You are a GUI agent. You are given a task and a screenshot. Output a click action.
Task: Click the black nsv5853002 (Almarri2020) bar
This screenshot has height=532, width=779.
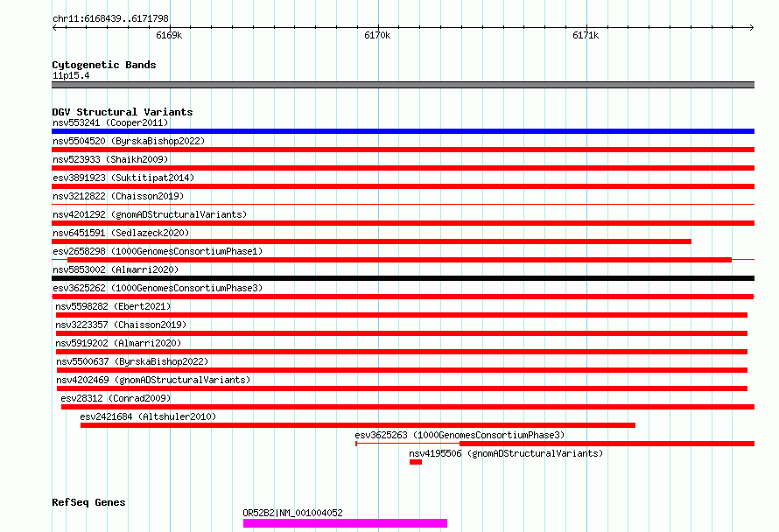coord(403,278)
